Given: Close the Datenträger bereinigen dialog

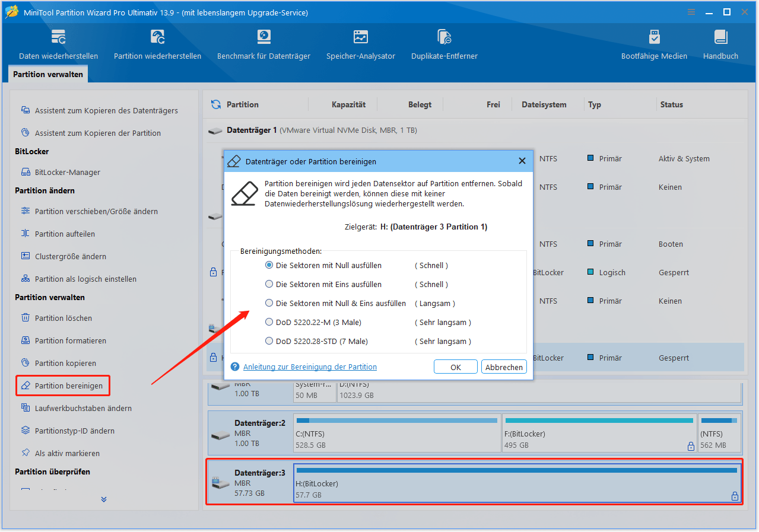Looking at the screenshot, I should pyautogui.click(x=522, y=161).
